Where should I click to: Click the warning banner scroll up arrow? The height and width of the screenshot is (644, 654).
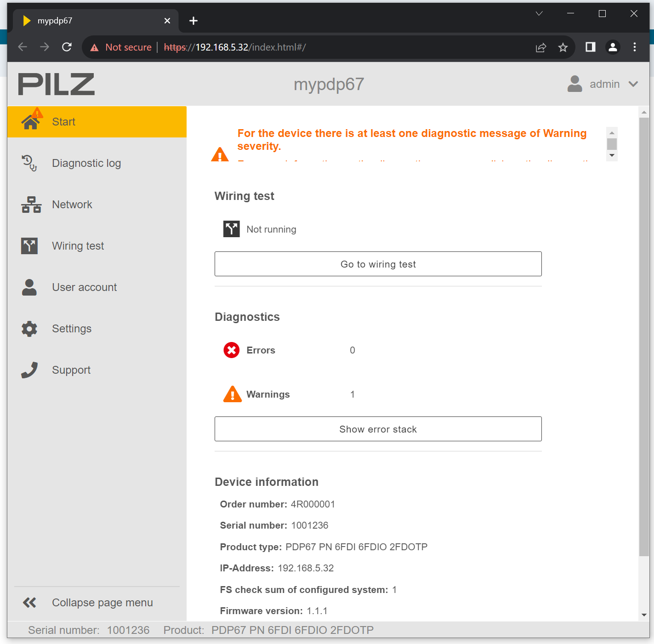[x=612, y=132]
